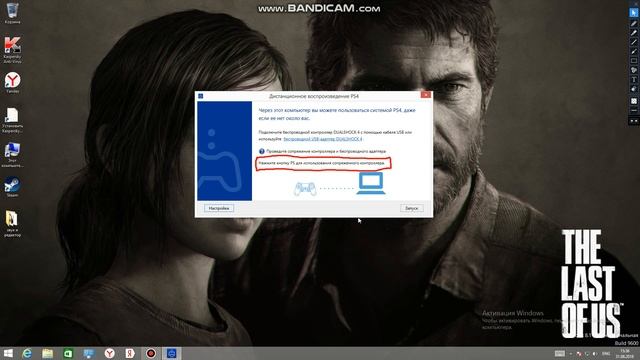
Task: Select the cursor tool in Bandicam drawing toolbar
Action: (633, 13)
